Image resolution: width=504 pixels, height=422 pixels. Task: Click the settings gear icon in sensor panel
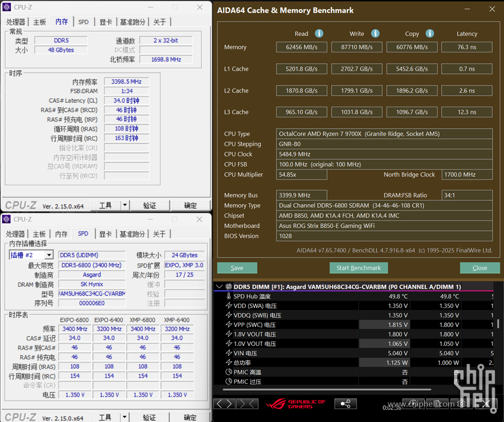click(462, 403)
